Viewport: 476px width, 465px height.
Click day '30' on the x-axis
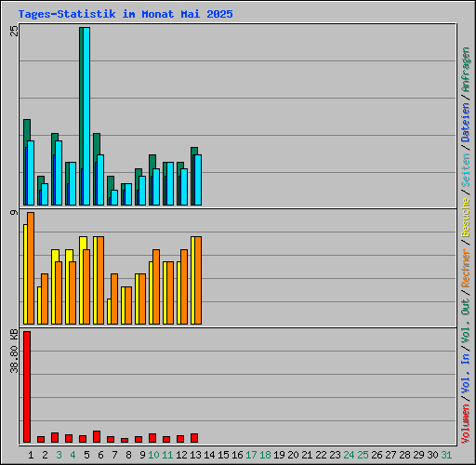click(x=432, y=455)
